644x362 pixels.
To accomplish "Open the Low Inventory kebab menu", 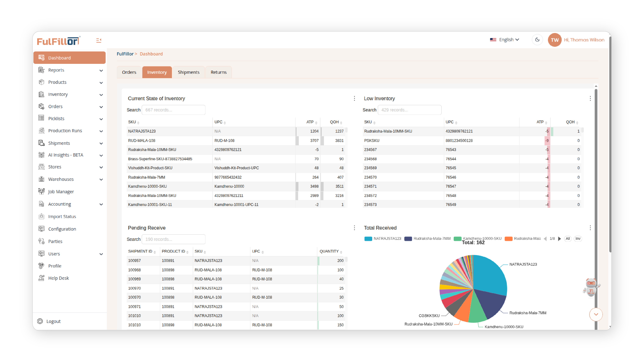I will tap(591, 98).
